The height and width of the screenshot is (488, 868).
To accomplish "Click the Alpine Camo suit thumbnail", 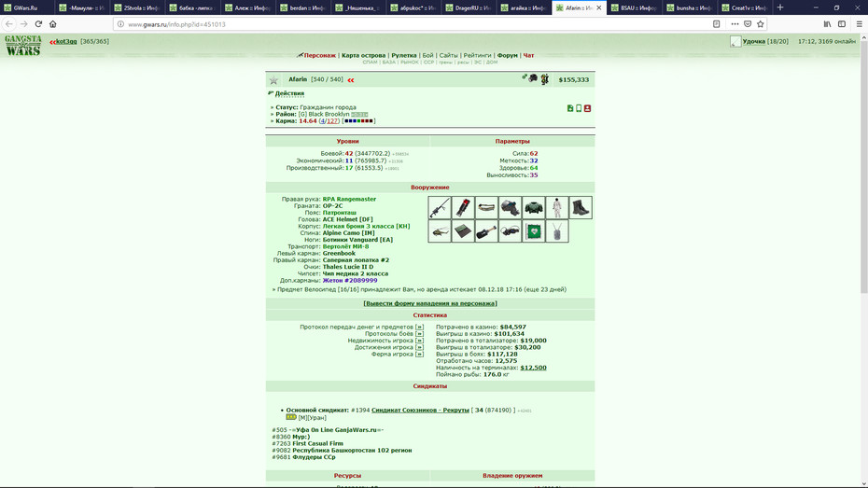I will pos(557,207).
